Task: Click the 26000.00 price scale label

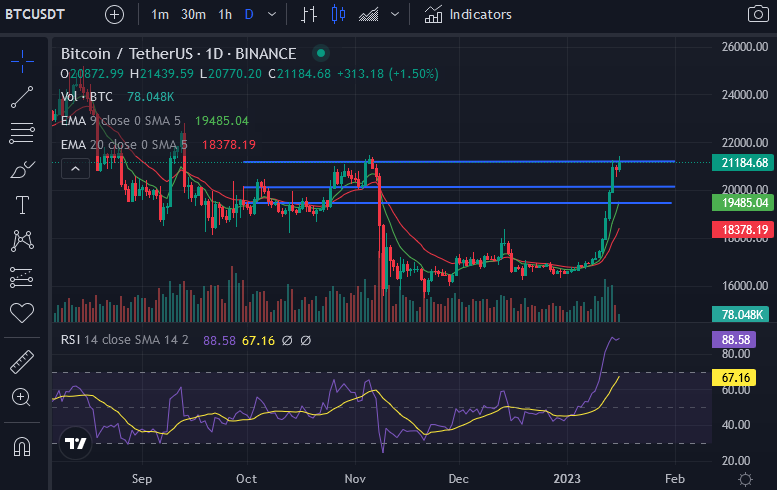Action: click(745, 47)
